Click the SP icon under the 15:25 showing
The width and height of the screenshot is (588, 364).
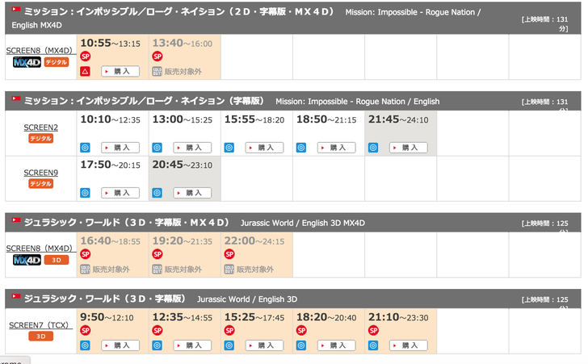point(229,330)
